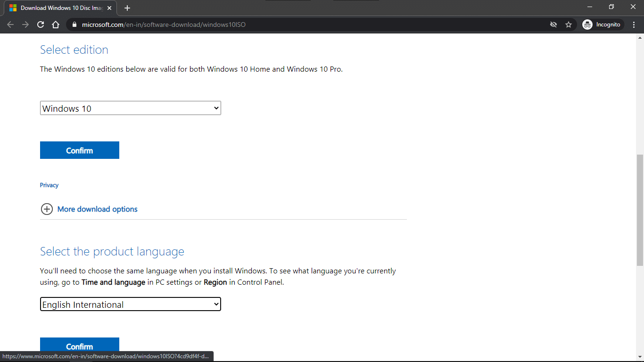
Task: Click the third-party cookies blocked eye icon
Action: 553,25
